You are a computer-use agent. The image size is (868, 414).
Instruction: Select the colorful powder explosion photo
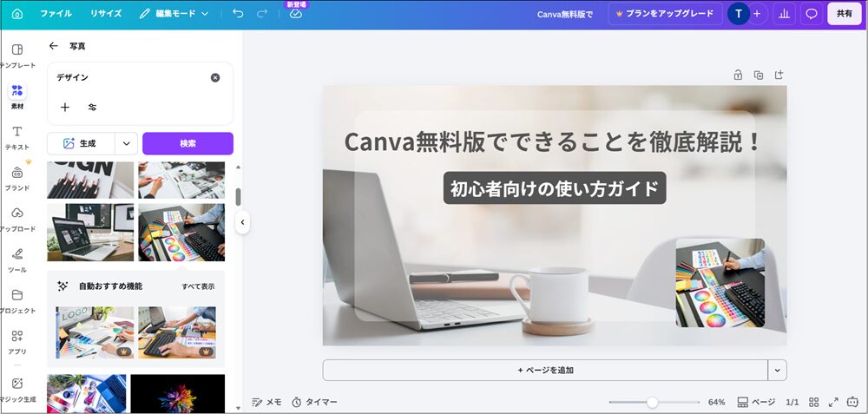pyautogui.click(x=178, y=393)
